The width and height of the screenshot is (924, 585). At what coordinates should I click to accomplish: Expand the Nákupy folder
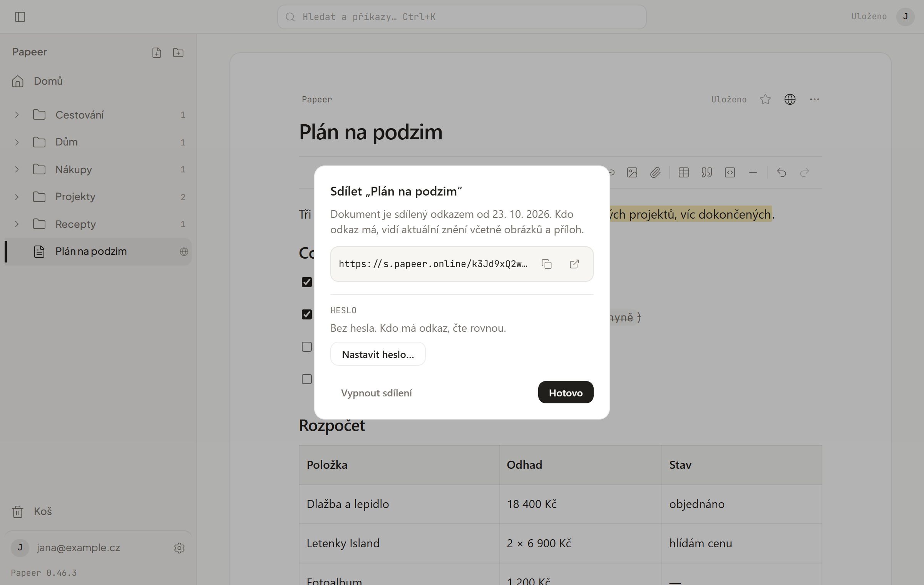click(x=17, y=169)
